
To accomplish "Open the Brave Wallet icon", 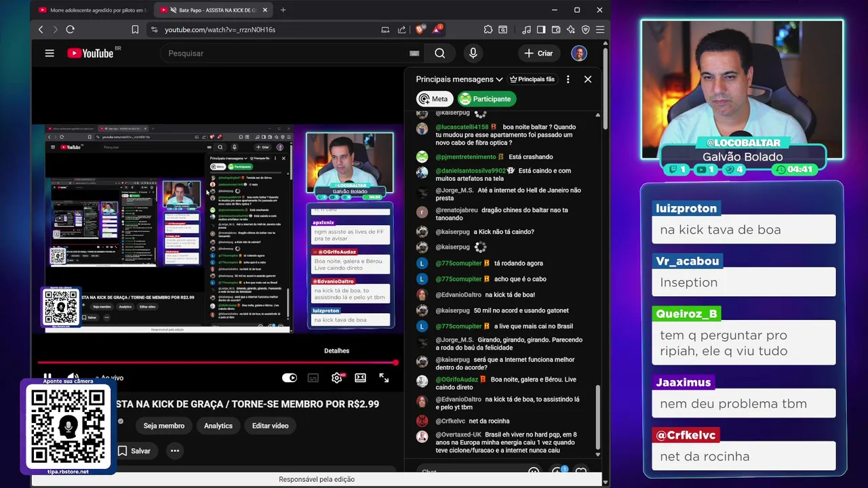I will [556, 30].
